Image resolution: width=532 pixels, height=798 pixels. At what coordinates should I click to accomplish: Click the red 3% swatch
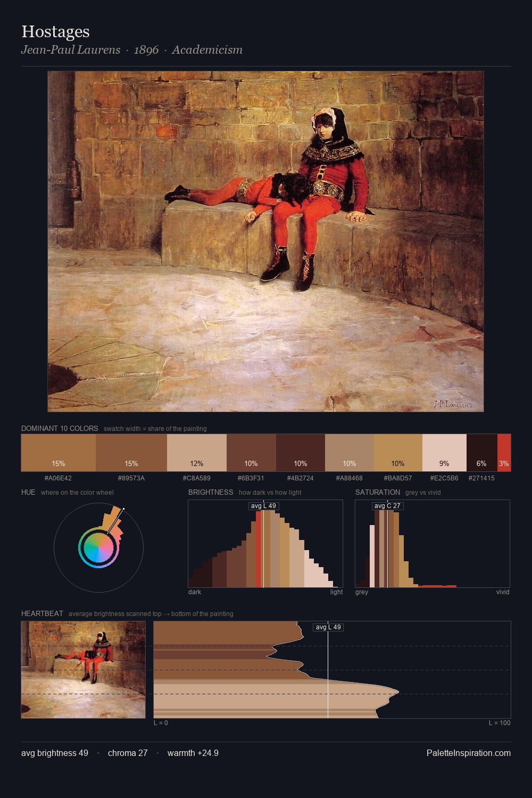pos(504,453)
